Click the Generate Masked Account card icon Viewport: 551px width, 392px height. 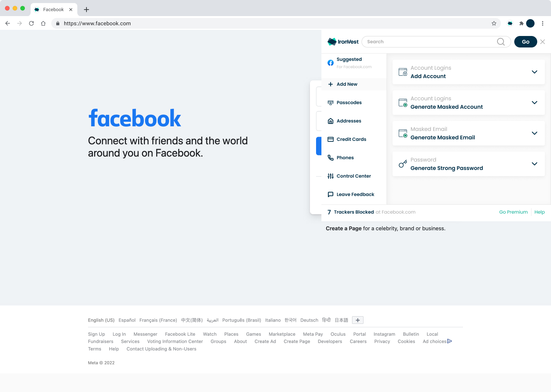[403, 103]
